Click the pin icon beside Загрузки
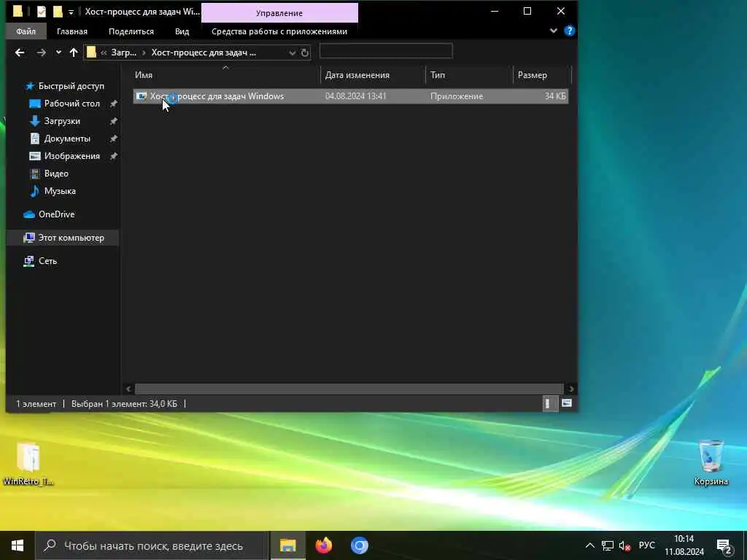This screenshot has width=747, height=560. tap(113, 121)
